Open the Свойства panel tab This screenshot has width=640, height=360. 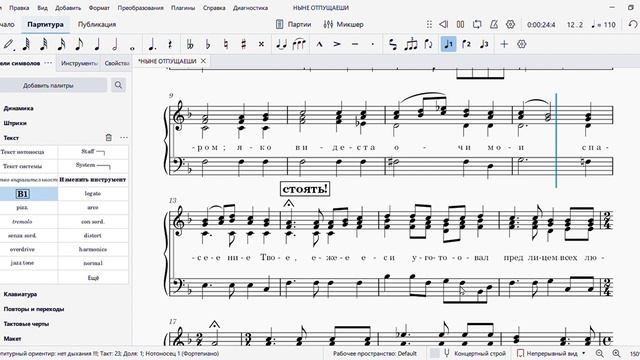click(x=116, y=63)
